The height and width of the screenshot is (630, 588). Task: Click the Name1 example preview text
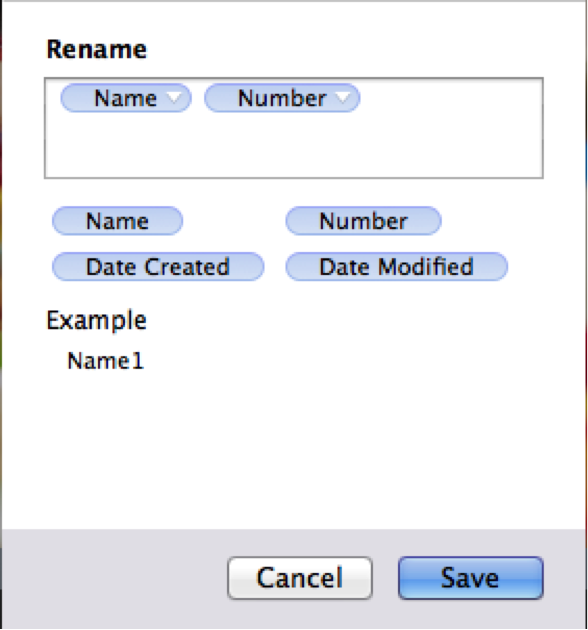(105, 361)
